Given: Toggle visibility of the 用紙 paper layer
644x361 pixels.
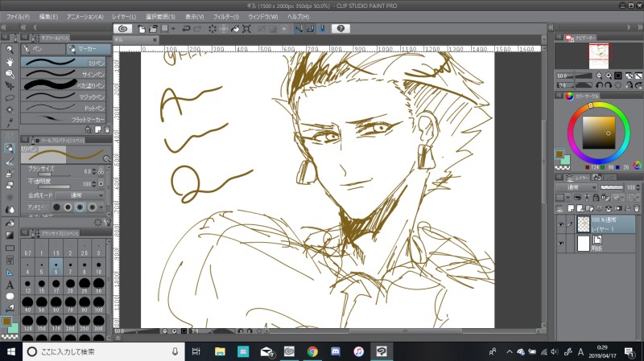Looking at the screenshot, I should [x=560, y=244].
